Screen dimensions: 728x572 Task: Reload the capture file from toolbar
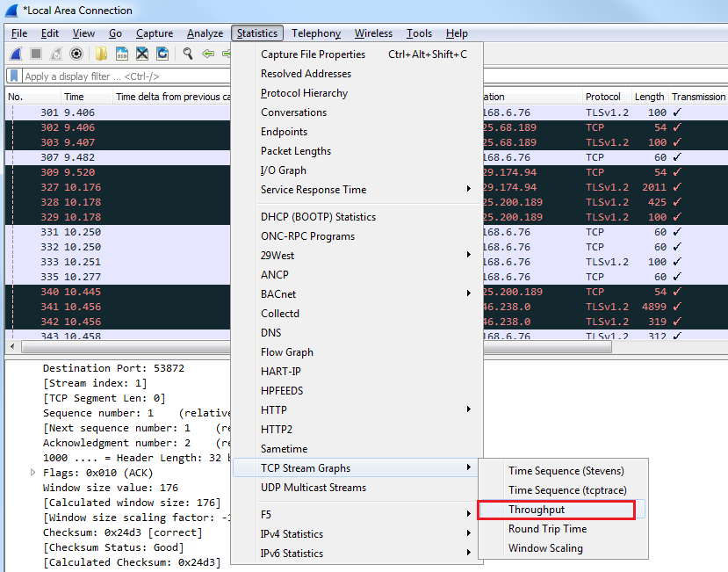click(162, 54)
